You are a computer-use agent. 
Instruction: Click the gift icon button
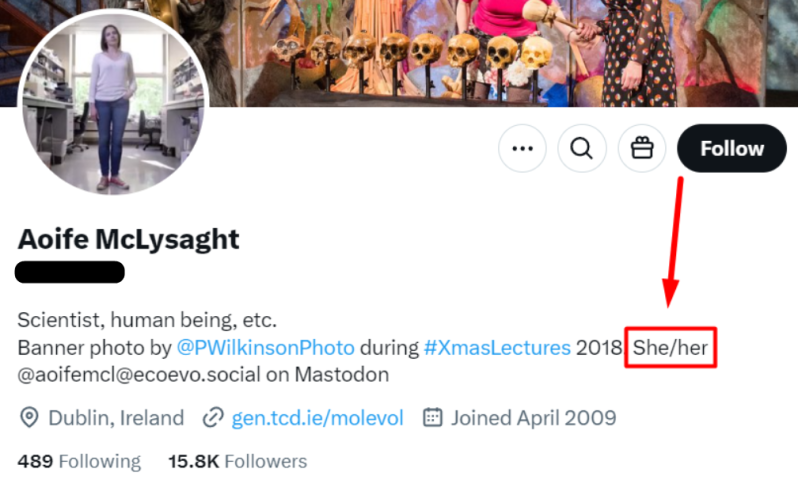tap(641, 149)
